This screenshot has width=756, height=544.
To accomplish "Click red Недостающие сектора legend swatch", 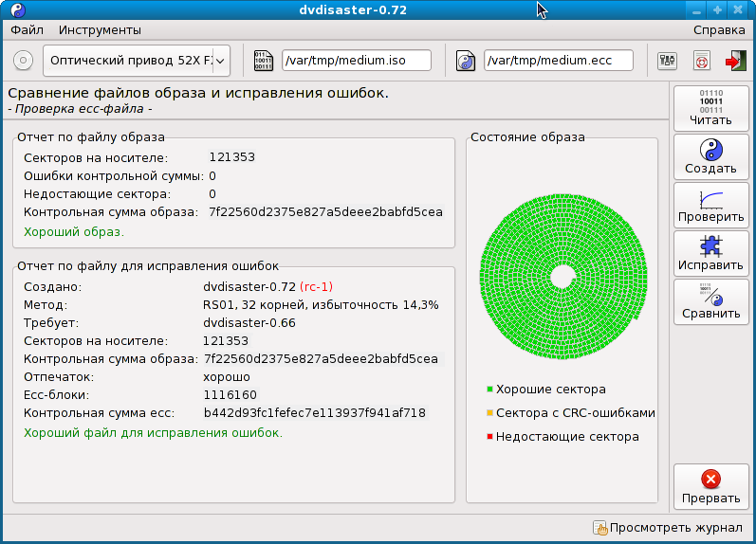I will [x=489, y=437].
